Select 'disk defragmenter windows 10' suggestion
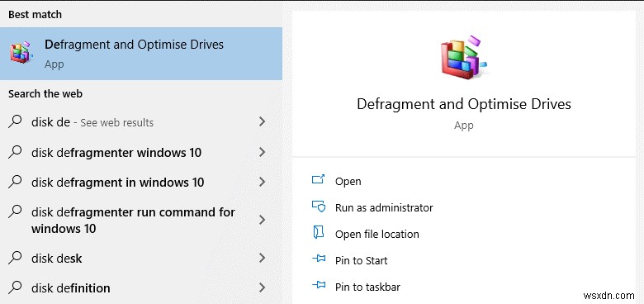Screen dimensions: 644x304 pos(141,152)
